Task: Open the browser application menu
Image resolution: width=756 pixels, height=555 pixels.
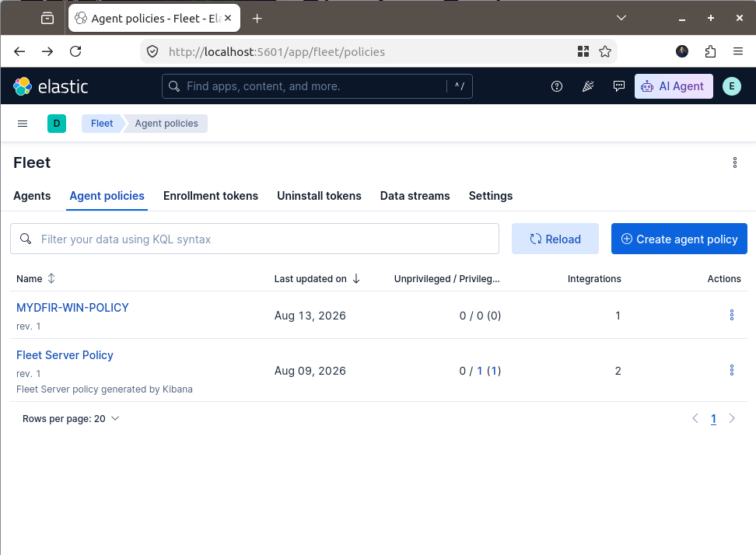Action: (x=737, y=51)
